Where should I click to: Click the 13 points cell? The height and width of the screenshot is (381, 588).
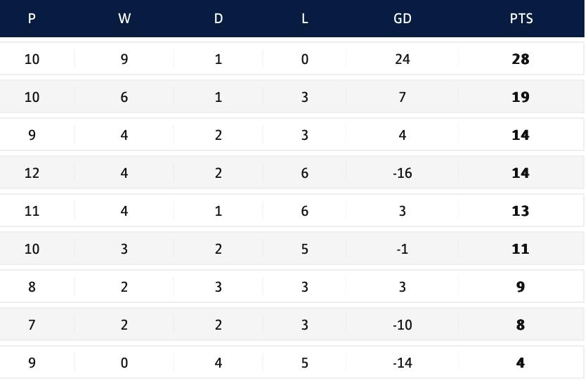click(521, 211)
